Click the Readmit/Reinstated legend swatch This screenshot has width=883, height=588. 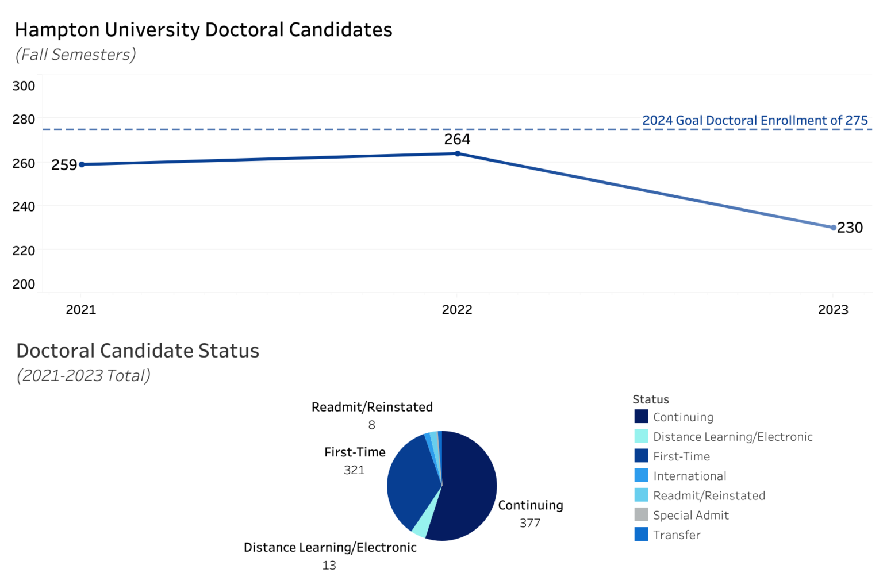[x=641, y=494]
